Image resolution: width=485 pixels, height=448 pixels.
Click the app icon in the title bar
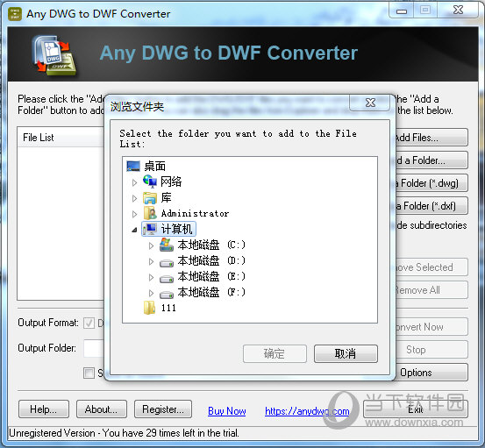pos(15,14)
